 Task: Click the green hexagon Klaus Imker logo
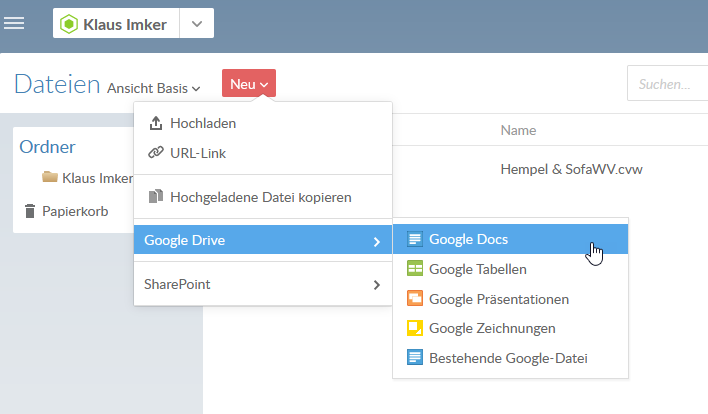[69, 24]
